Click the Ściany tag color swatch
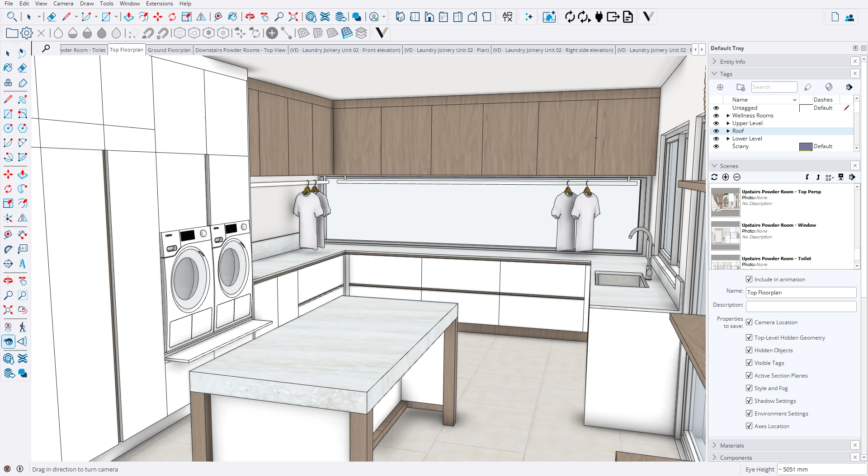868x476 pixels. [x=806, y=146]
